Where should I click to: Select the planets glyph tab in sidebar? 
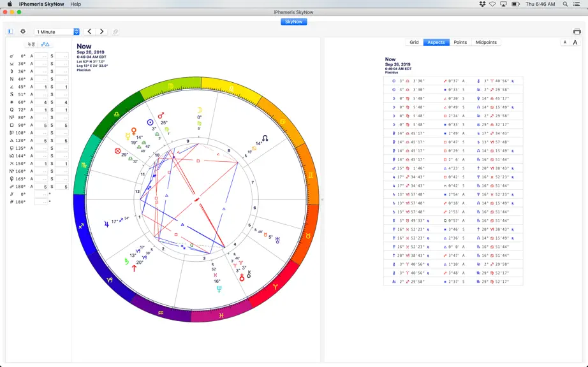[x=31, y=44]
